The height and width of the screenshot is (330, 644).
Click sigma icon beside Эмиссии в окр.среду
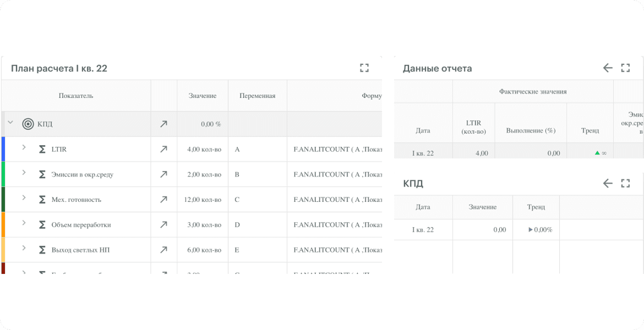tap(42, 174)
